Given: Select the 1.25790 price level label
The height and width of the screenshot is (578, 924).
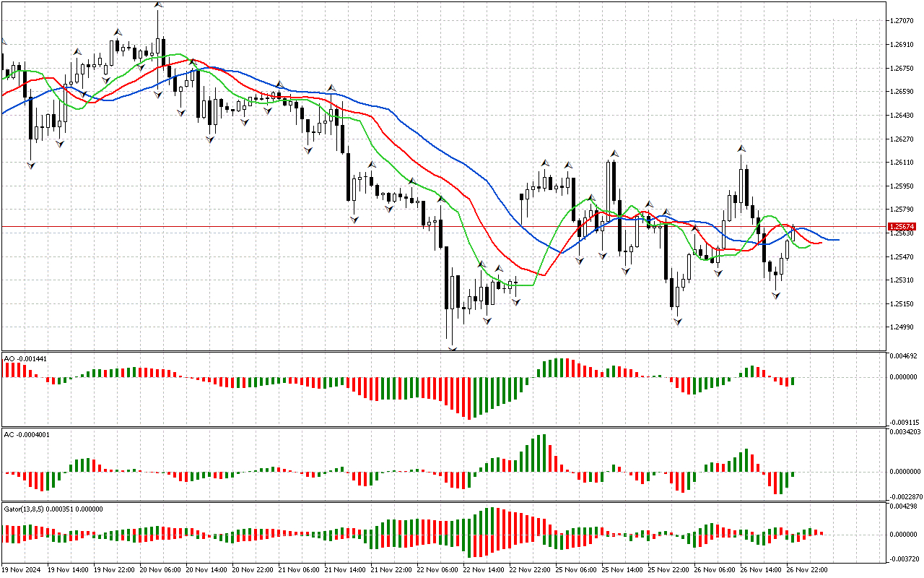Looking at the screenshot, I should (903, 210).
